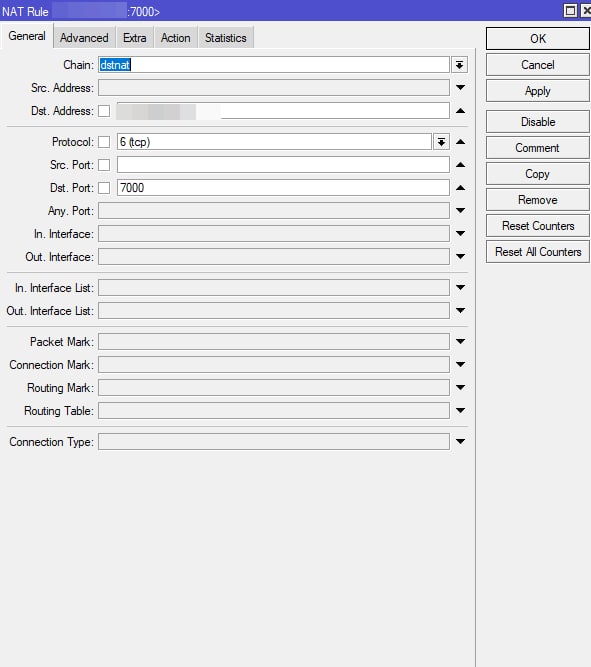Collapse the Dst. Port field
This screenshot has height=667, width=591.
pos(460,188)
